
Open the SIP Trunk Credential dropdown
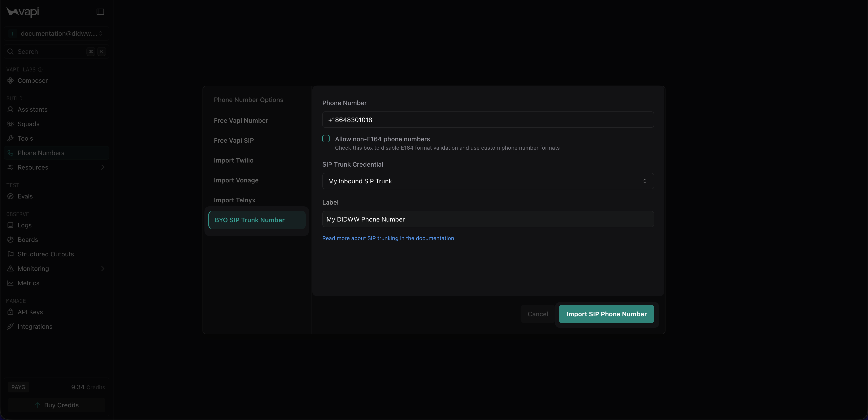tap(488, 181)
